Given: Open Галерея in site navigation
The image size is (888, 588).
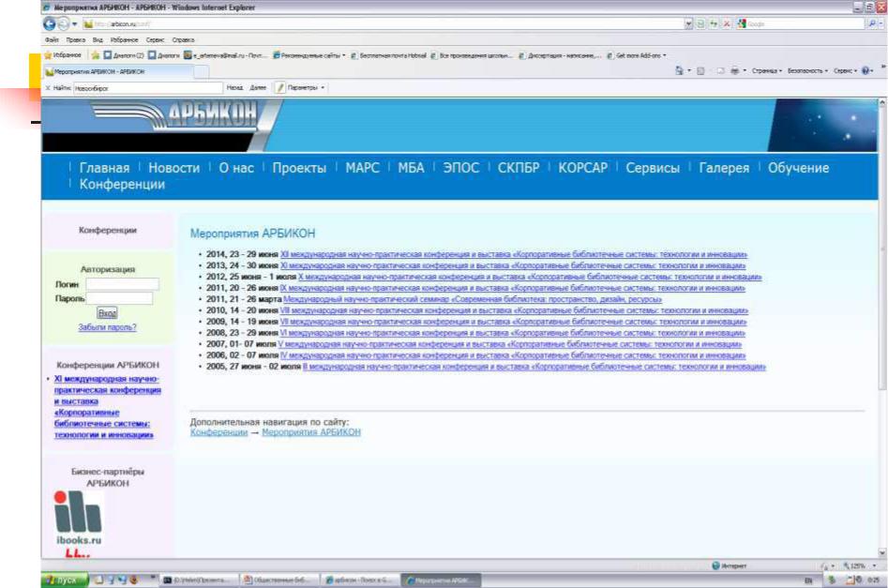Looking at the screenshot, I should click(x=724, y=168).
